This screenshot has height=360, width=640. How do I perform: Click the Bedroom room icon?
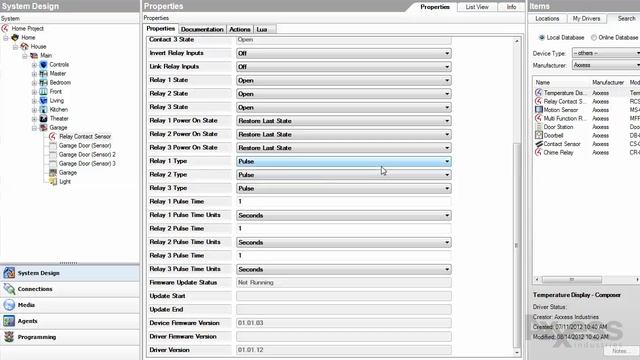(43, 82)
